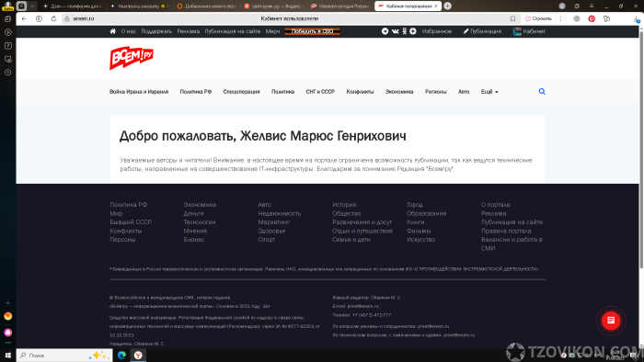Open Авто navigation item
The height and width of the screenshot is (362, 644).
[464, 92]
